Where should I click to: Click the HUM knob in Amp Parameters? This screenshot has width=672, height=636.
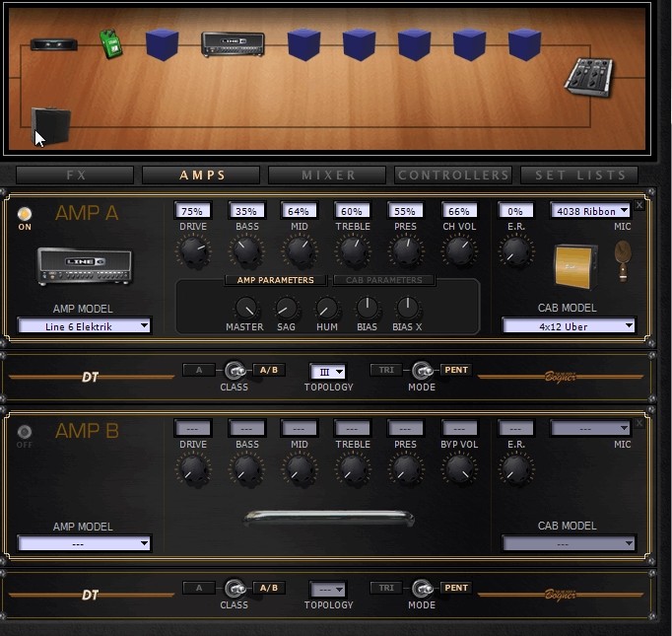tap(327, 307)
